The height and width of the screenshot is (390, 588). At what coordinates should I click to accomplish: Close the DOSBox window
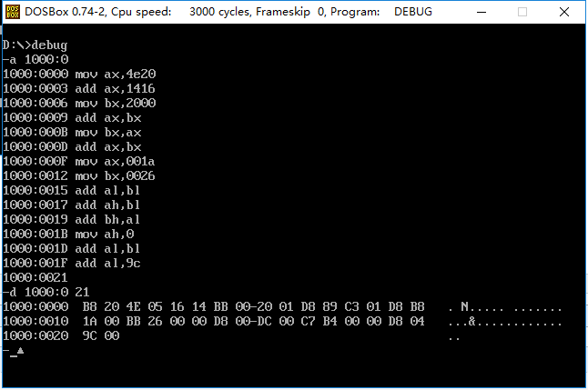click(564, 12)
